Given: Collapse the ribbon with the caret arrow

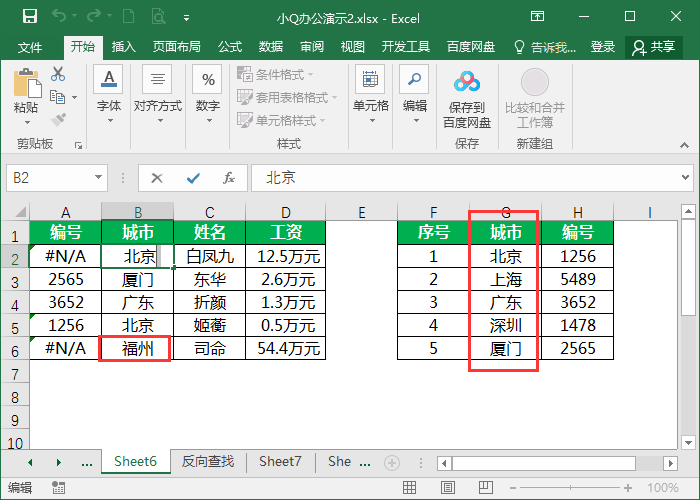Looking at the screenshot, I should point(684,145).
